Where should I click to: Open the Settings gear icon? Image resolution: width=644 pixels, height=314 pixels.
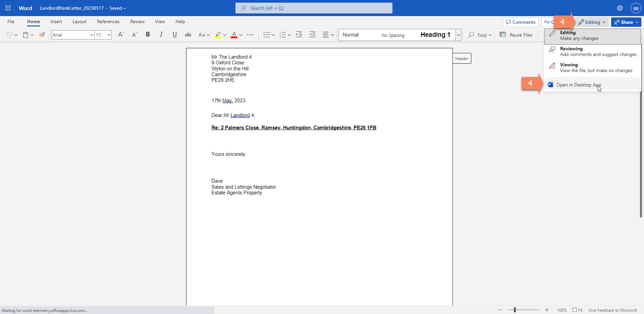click(x=620, y=8)
